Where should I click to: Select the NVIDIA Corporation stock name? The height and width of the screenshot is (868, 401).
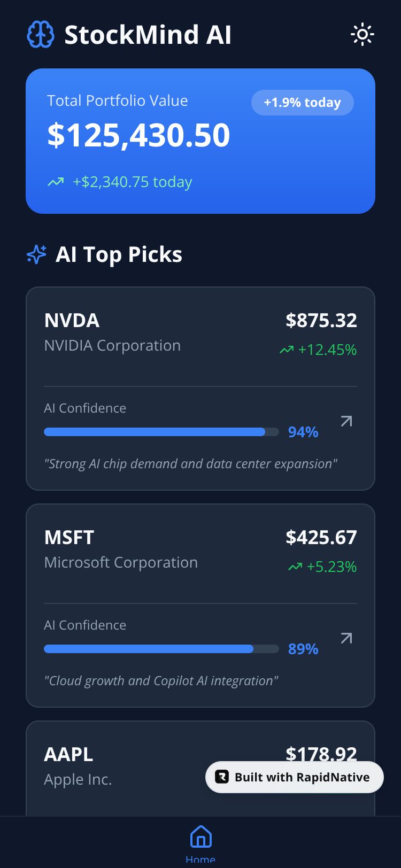click(x=112, y=346)
